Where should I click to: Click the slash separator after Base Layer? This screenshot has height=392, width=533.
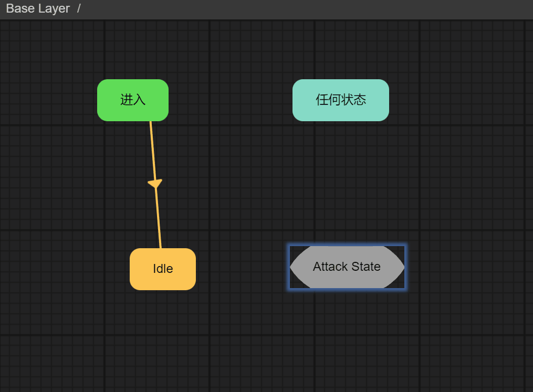point(79,9)
